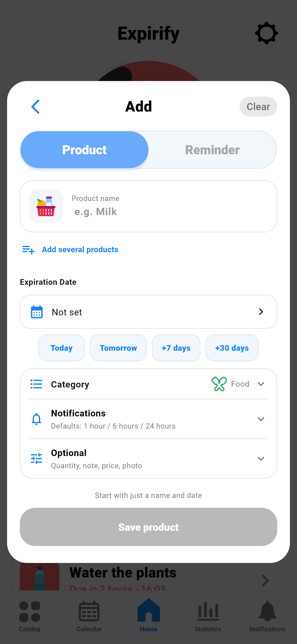297x644 pixels.
Task: Open Catalog in bottom navigation
Action: 30,617
